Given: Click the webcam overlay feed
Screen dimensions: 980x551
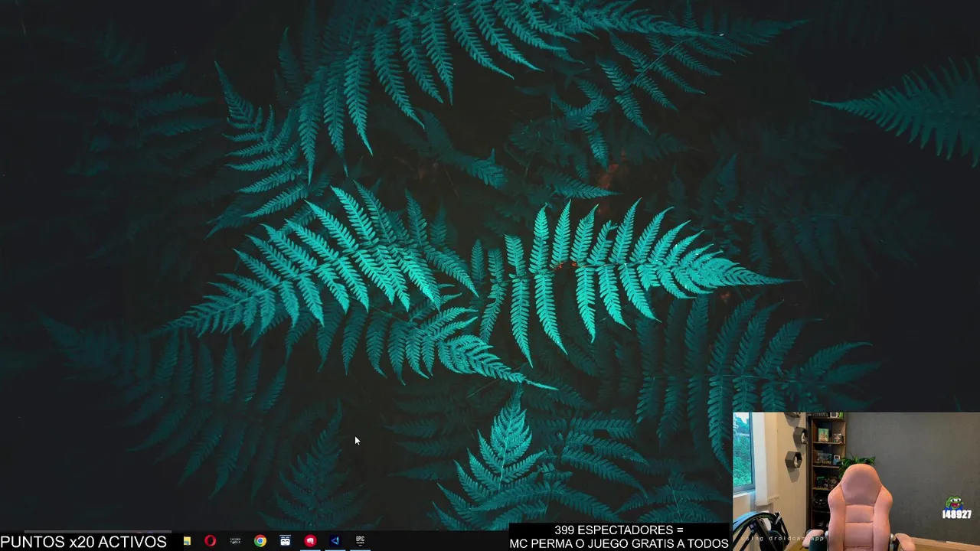Looking at the screenshot, I should (856, 481).
